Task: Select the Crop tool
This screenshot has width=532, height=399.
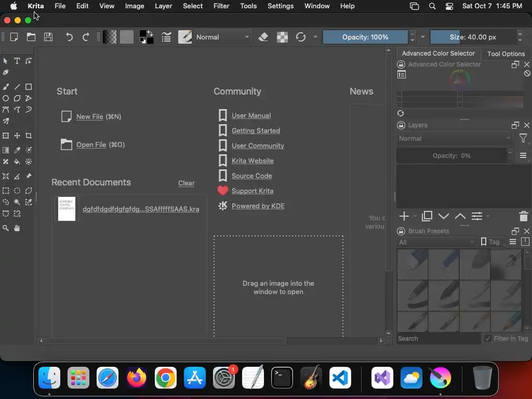Action: pyautogui.click(x=29, y=136)
